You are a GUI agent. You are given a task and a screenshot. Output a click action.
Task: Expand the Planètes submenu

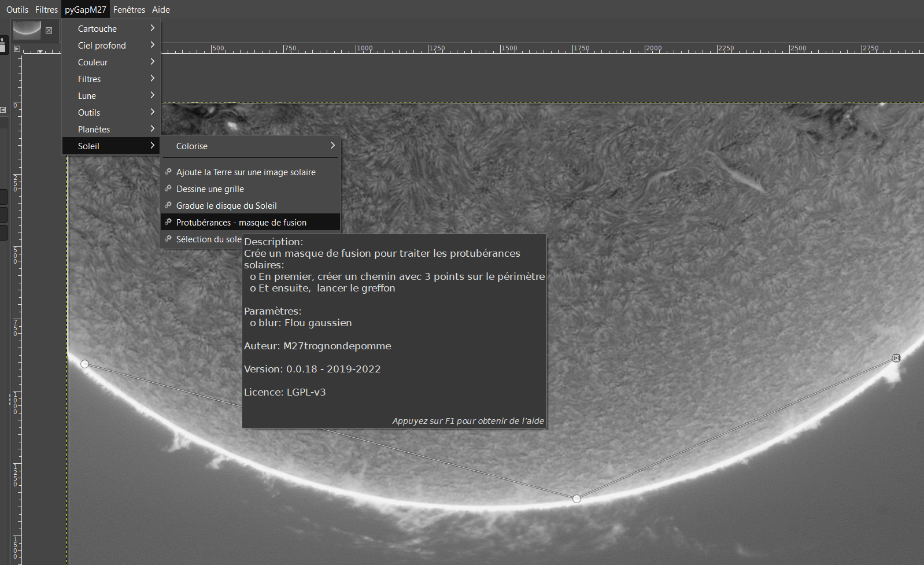[110, 129]
